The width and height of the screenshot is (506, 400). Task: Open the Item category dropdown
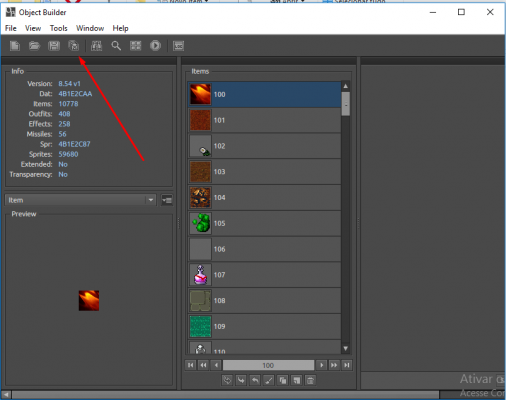coord(80,200)
